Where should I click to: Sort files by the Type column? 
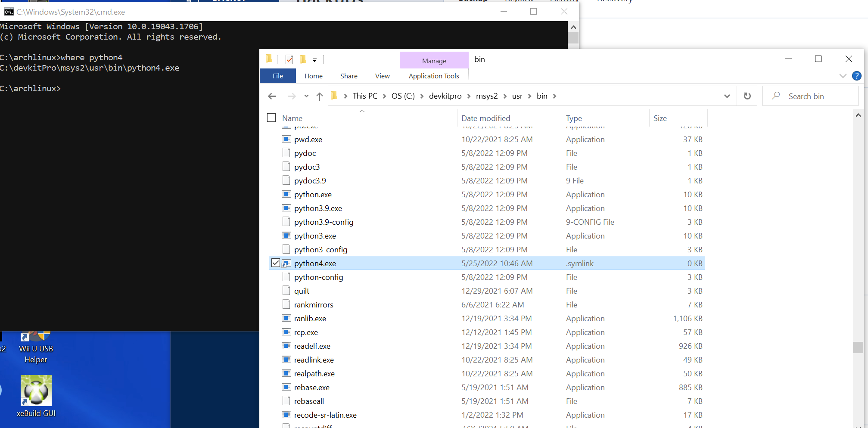click(574, 118)
